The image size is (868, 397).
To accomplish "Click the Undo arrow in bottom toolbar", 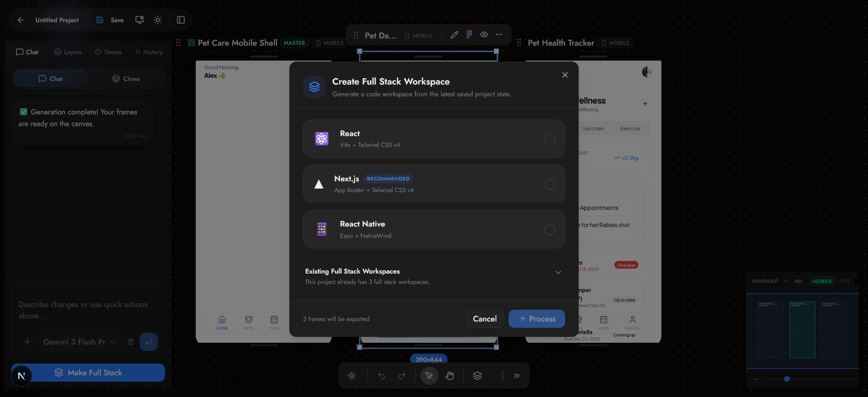I will pos(382,376).
